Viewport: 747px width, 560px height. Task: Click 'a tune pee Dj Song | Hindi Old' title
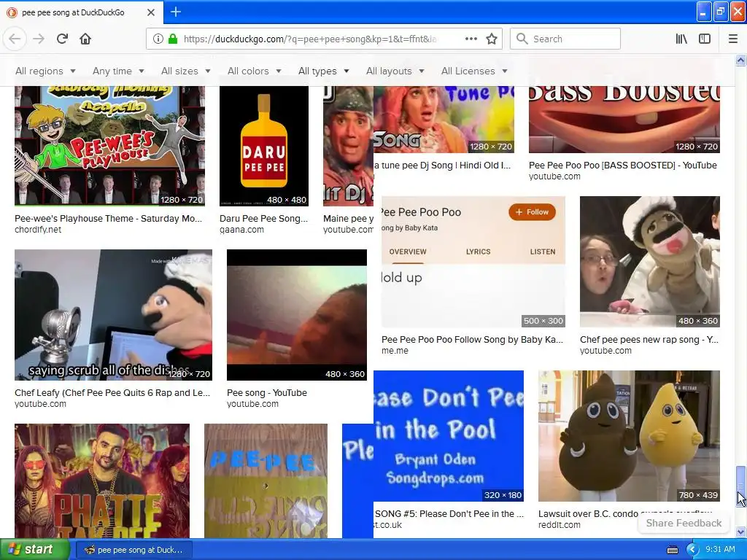(x=442, y=166)
